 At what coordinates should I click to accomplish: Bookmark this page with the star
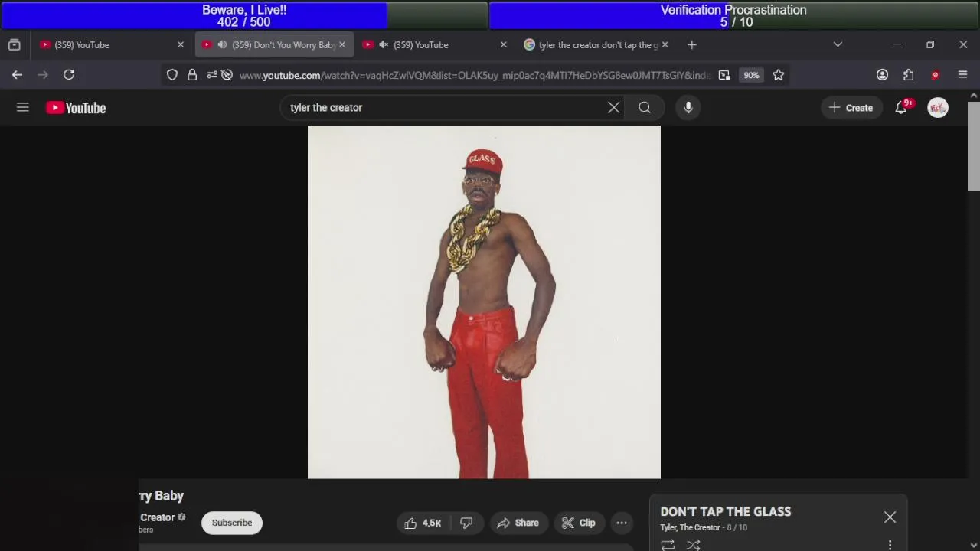pyautogui.click(x=779, y=75)
